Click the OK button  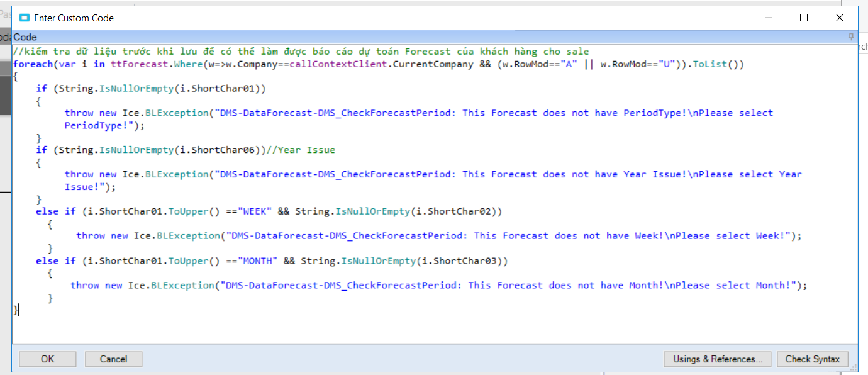48,359
